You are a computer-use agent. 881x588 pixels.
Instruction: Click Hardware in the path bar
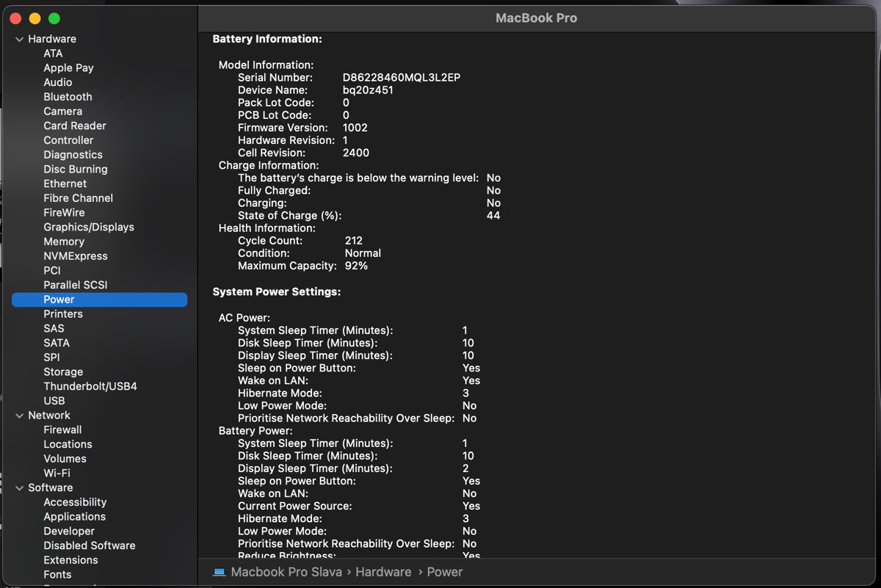point(383,572)
